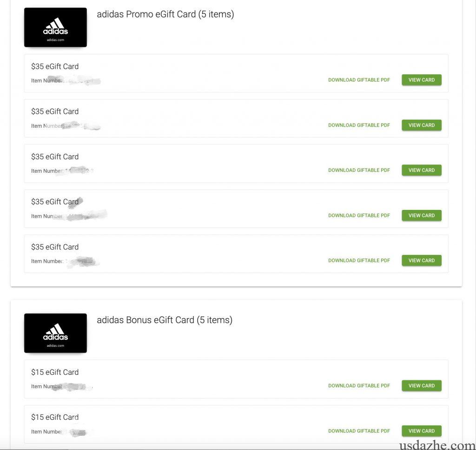Click the adidas Bonus eGift Card heading

point(164,320)
